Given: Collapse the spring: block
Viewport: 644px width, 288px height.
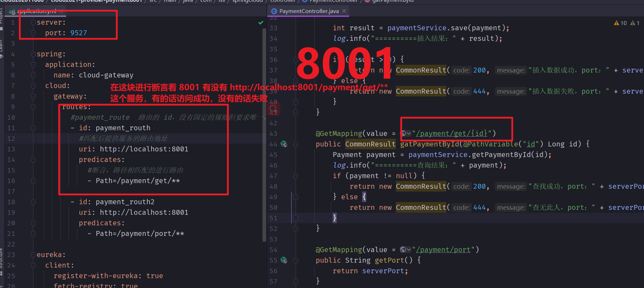Looking at the screenshot, I should click(x=33, y=54).
